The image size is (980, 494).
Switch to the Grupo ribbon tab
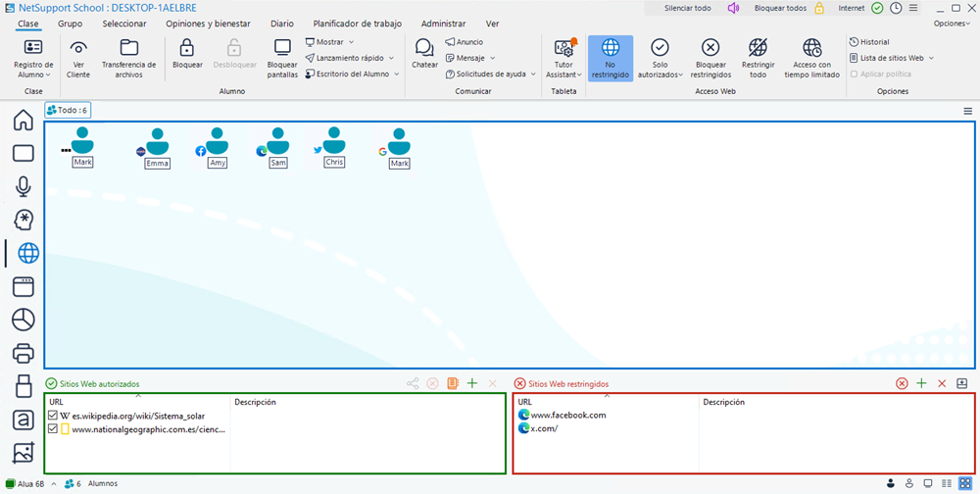(x=70, y=24)
